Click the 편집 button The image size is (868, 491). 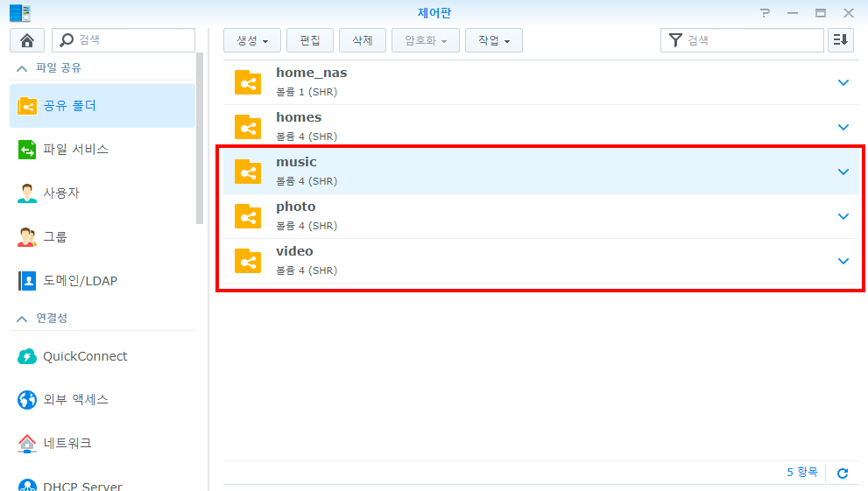[310, 40]
